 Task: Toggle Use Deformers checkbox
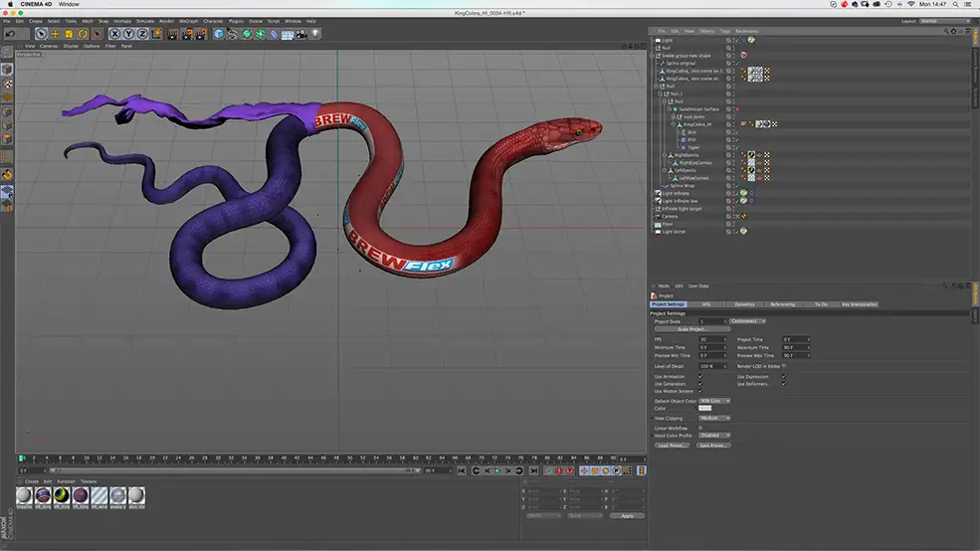pyautogui.click(x=784, y=384)
